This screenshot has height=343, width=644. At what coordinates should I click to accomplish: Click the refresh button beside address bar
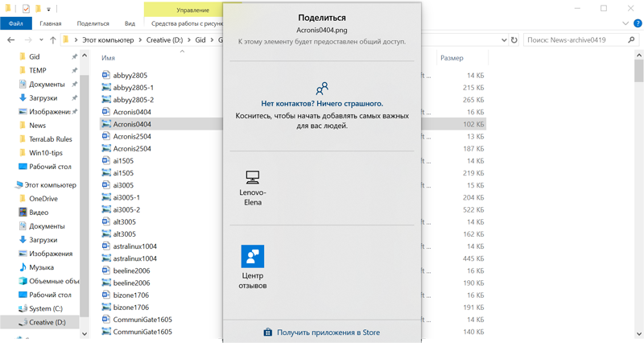(514, 39)
